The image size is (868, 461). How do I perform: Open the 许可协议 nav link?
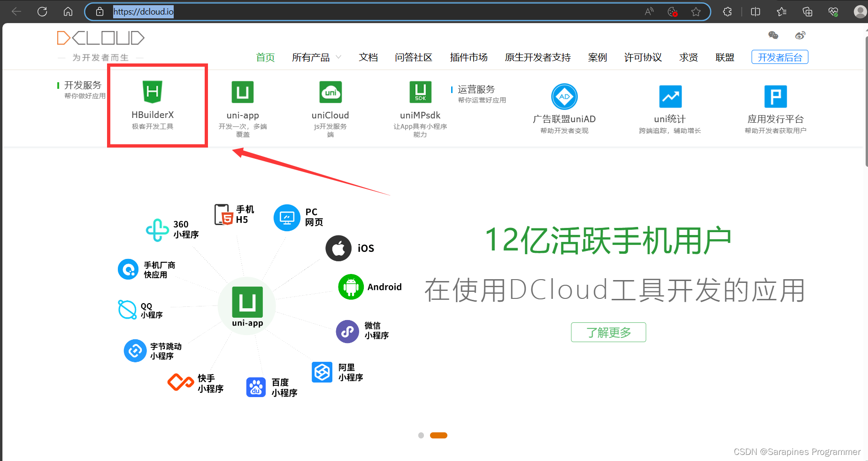tap(643, 57)
